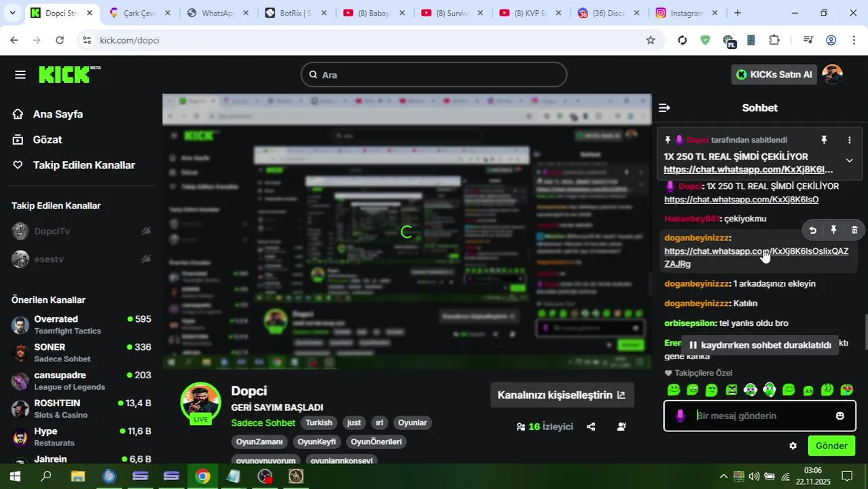Pin the doganbeyinizzz message

[x=833, y=230]
